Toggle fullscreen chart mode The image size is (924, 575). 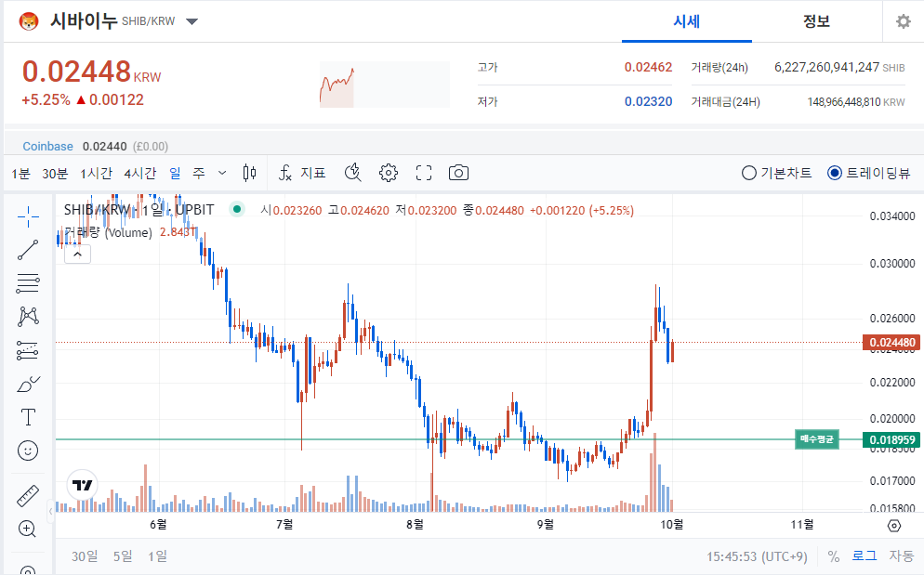click(424, 173)
